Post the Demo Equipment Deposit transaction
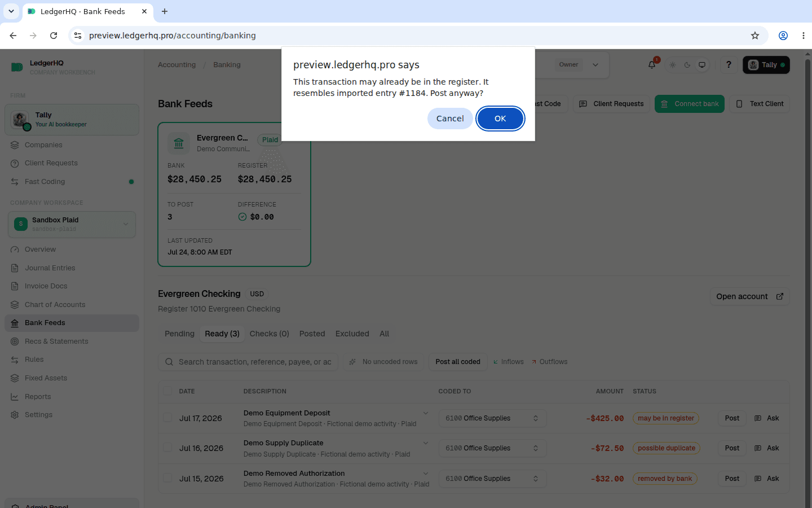The width and height of the screenshot is (812, 508). point(732,418)
